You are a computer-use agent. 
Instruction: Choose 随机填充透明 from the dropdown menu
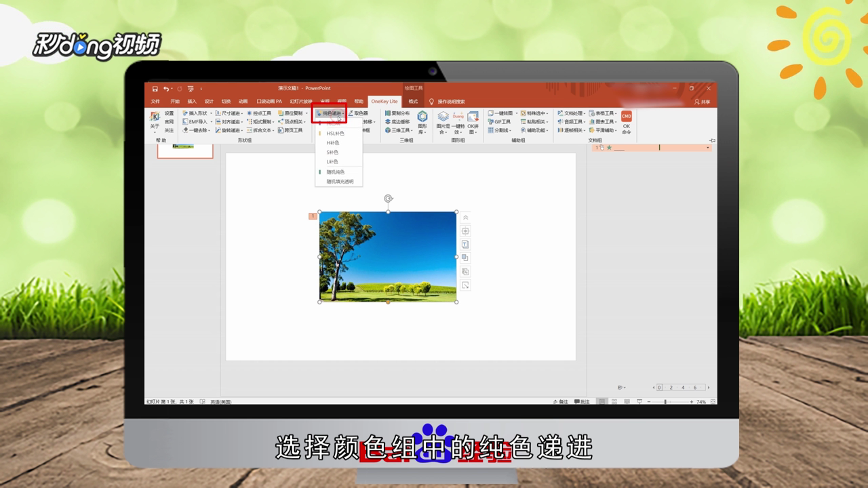point(340,182)
